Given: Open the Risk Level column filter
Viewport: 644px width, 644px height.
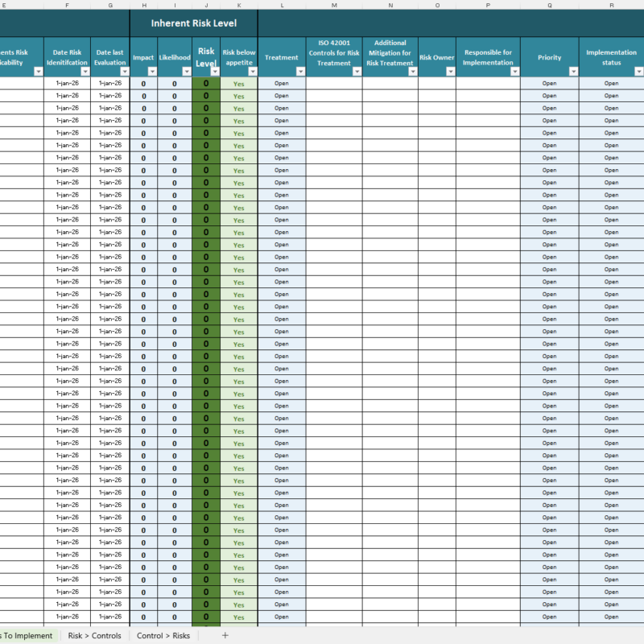Looking at the screenshot, I should [215, 71].
